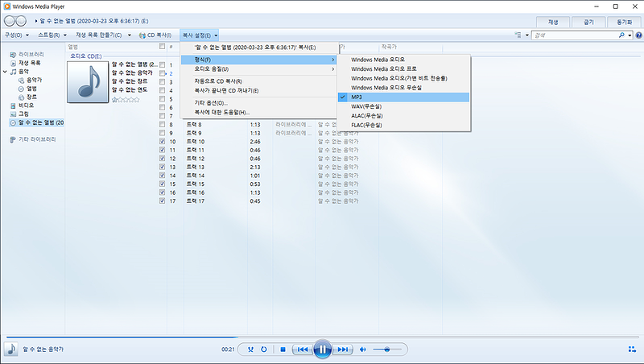Click the search magnifier icon

[621, 35]
